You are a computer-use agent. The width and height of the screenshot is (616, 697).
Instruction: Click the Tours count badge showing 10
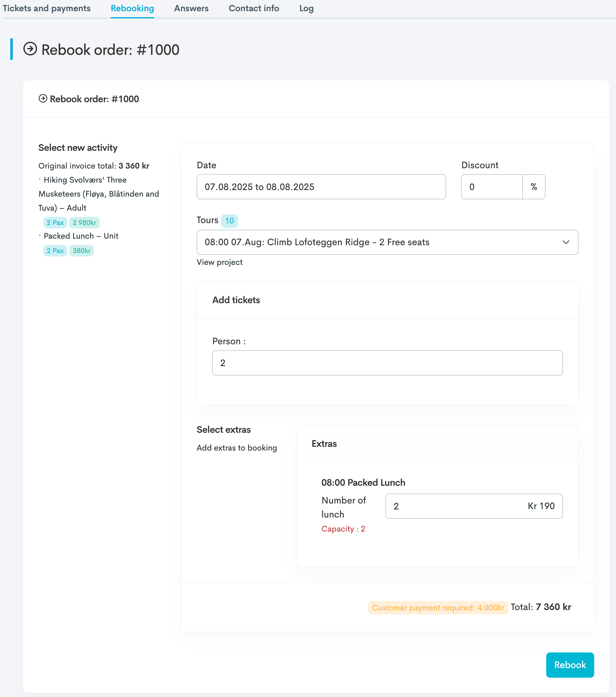[x=230, y=221]
